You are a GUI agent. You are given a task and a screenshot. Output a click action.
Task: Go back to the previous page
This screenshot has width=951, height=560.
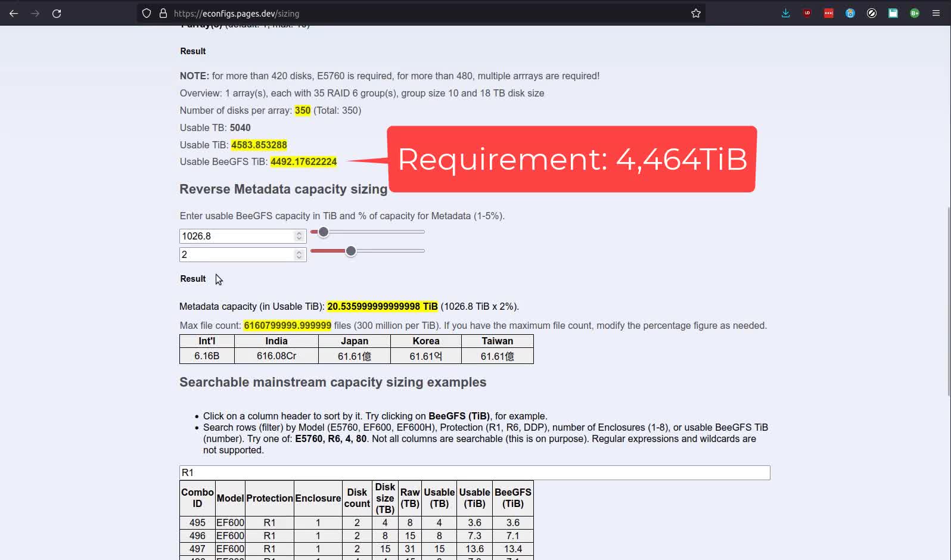(x=14, y=13)
